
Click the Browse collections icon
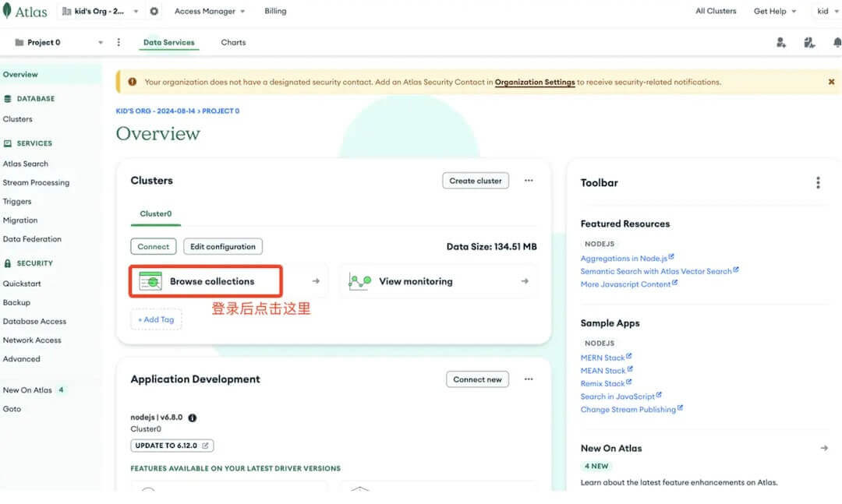150,281
